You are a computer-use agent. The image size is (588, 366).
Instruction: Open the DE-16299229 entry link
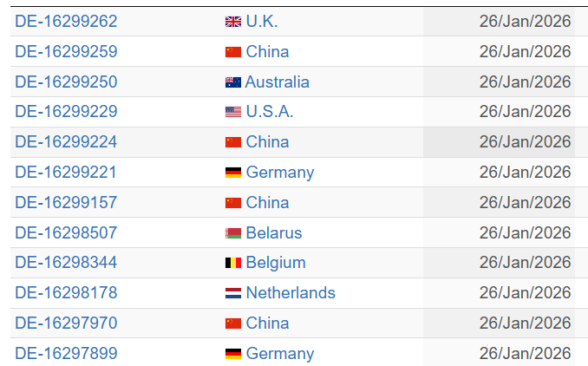tap(66, 112)
